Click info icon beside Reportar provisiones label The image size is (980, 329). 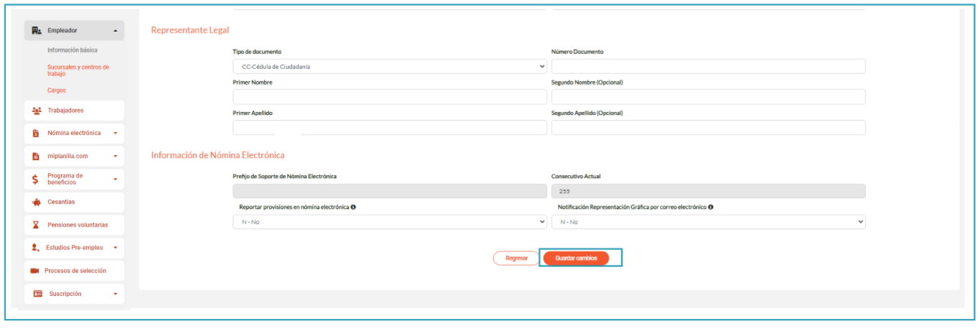(x=354, y=207)
